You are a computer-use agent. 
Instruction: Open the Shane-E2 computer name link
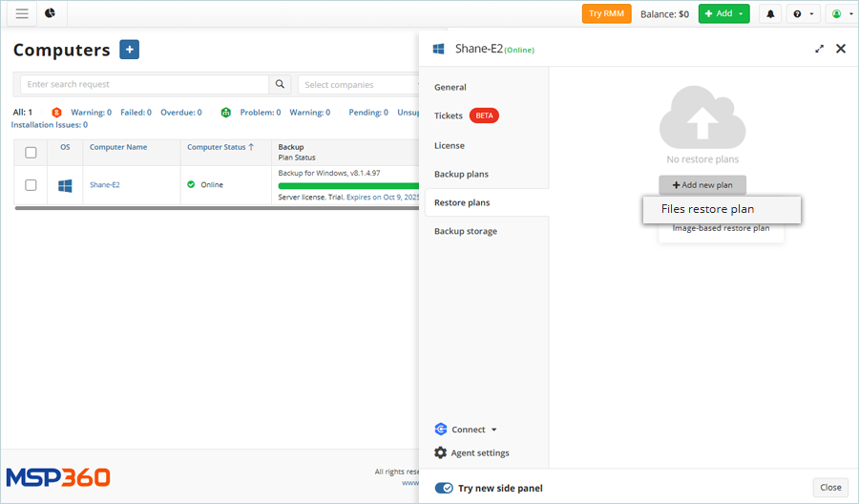(x=105, y=185)
